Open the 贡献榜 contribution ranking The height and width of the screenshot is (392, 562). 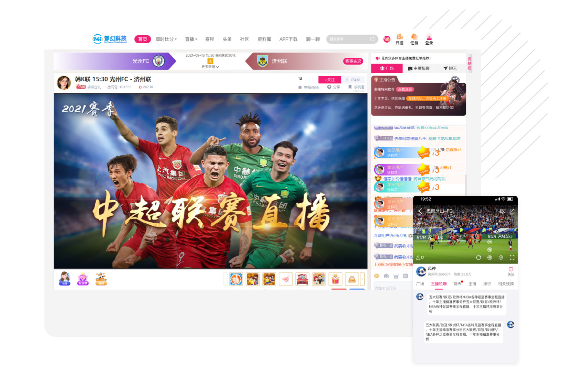(470, 64)
